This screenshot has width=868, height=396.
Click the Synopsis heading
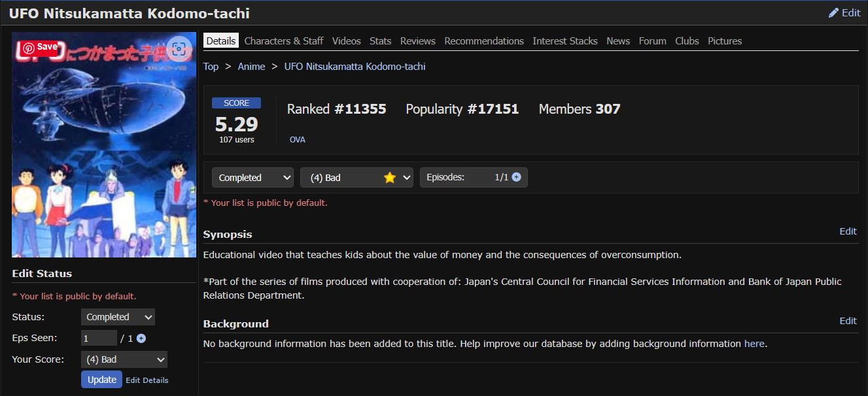coord(228,235)
